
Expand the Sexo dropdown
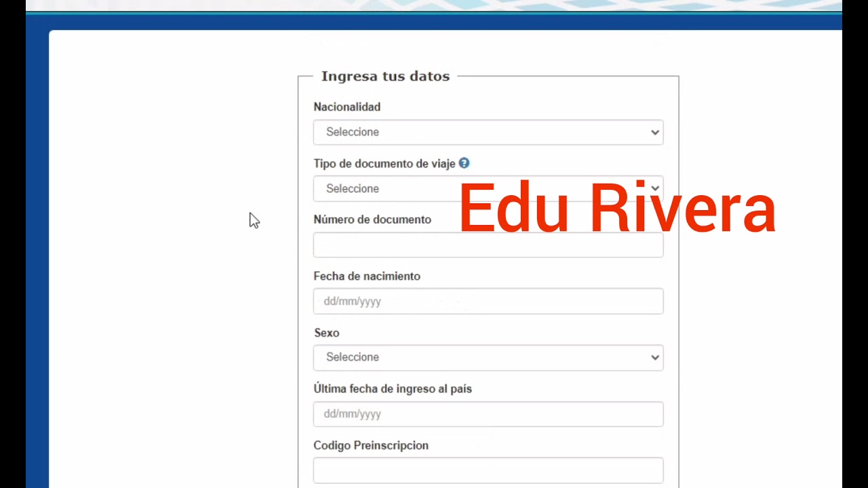point(488,357)
